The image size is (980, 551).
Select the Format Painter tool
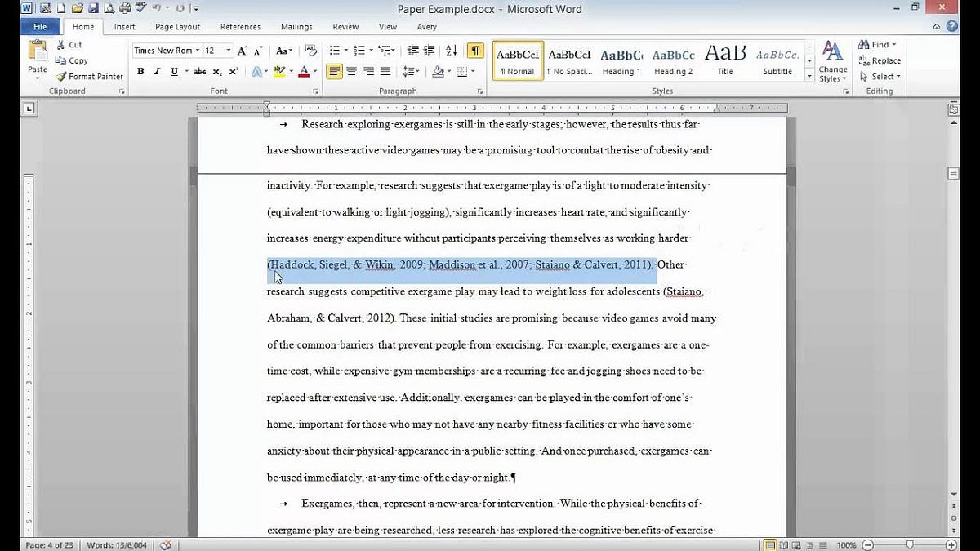(89, 76)
